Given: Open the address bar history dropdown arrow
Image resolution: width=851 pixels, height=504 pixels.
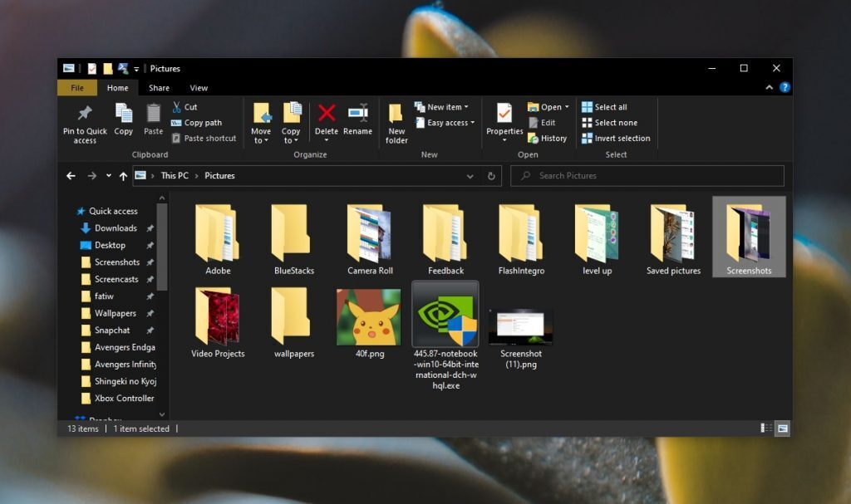Looking at the screenshot, I should pyautogui.click(x=470, y=176).
